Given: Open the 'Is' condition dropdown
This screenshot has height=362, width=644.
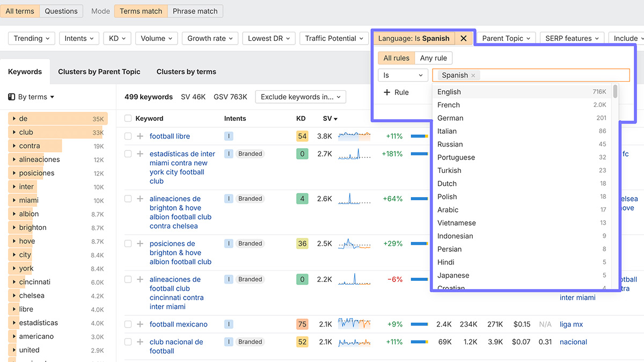Looking at the screenshot, I should pyautogui.click(x=402, y=76).
